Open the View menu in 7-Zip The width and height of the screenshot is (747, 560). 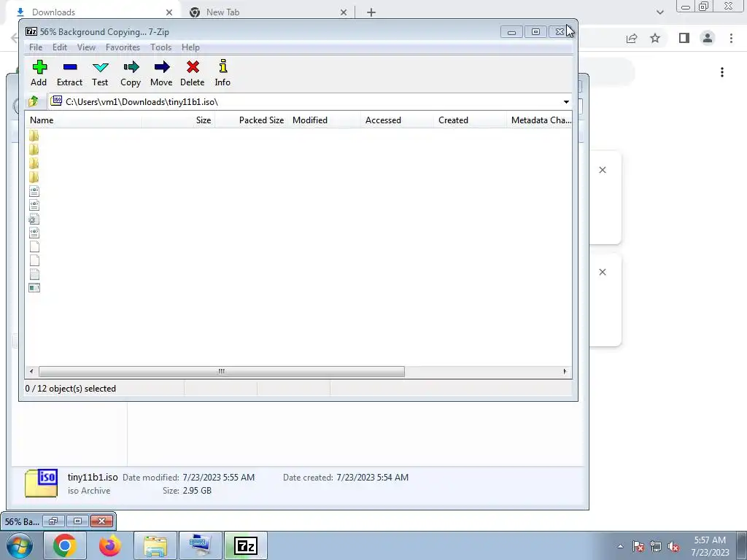pyautogui.click(x=86, y=47)
